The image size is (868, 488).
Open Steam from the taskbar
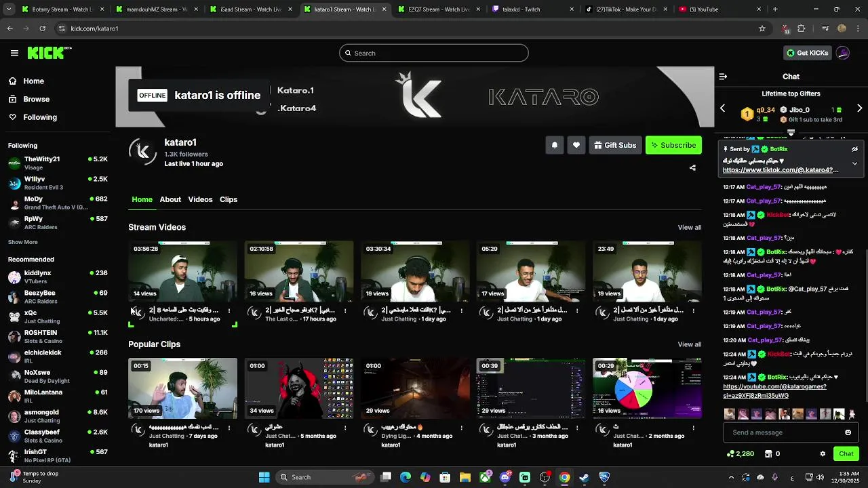[x=584, y=477]
